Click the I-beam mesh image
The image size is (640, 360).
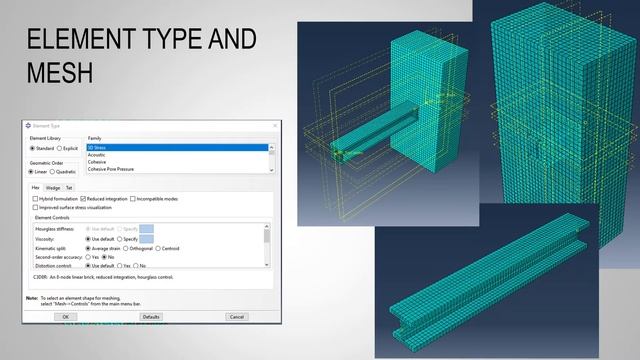tap(487, 281)
